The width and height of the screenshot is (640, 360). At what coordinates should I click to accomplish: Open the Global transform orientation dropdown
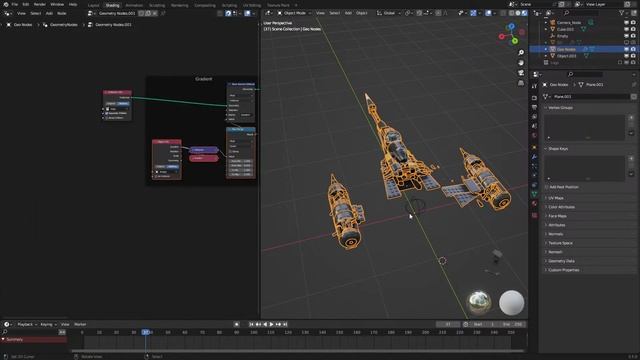389,13
